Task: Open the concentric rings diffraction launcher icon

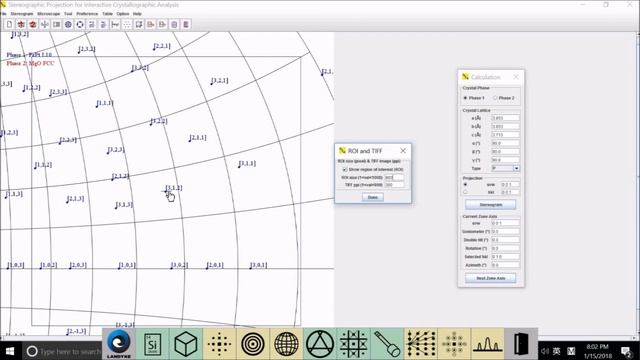Action: coord(253,344)
